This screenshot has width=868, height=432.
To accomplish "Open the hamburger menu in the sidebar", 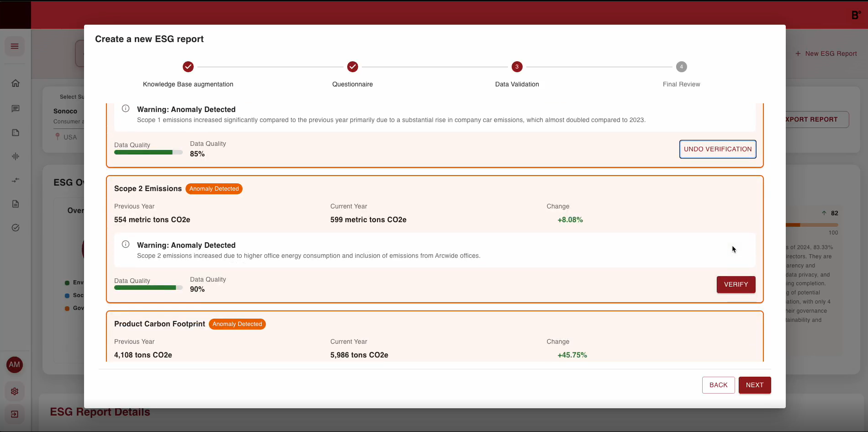I will point(15,46).
